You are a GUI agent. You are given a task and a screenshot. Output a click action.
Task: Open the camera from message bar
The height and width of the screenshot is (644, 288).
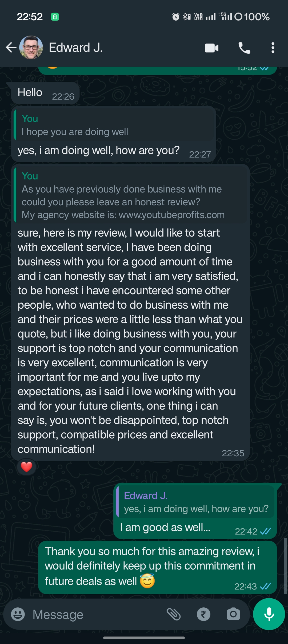(x=233, y=614)
